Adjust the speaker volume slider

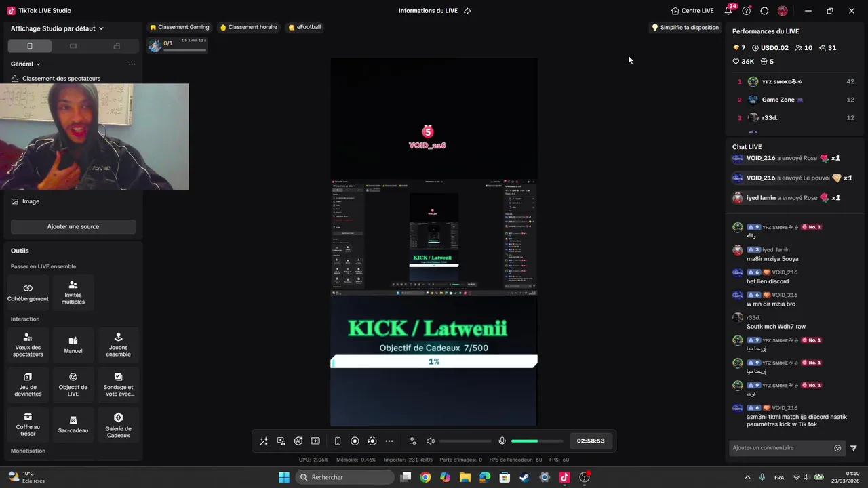click(465, 441)
